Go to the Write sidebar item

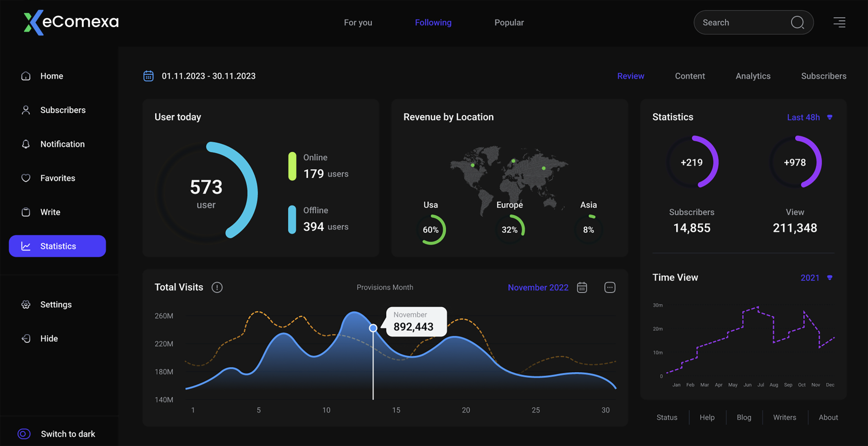pyautogui.click(x=50, y=212)
